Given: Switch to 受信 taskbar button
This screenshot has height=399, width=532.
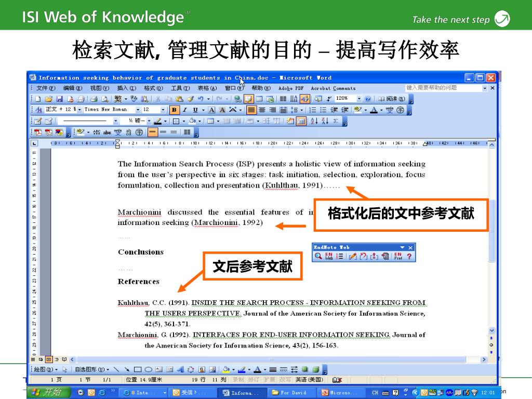Looking at the screenshot, I should (193, 393).
